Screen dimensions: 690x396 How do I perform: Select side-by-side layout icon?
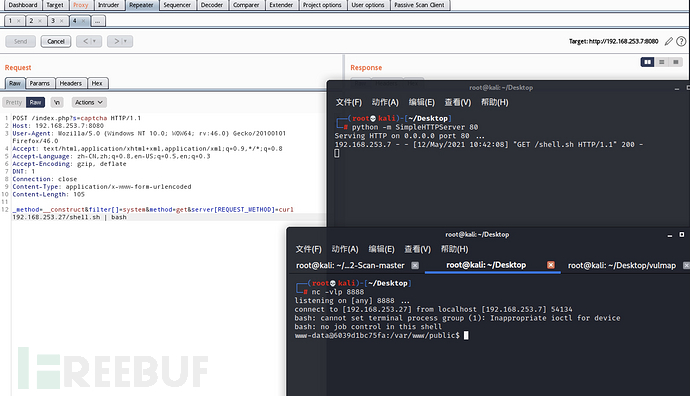pos(647,62)
